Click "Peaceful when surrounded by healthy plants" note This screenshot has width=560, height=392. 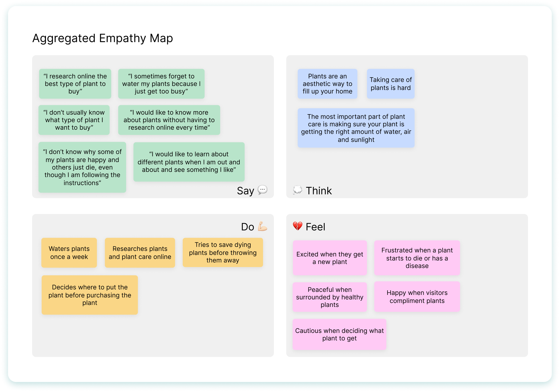pyautogui.click(x=330, y=297)
